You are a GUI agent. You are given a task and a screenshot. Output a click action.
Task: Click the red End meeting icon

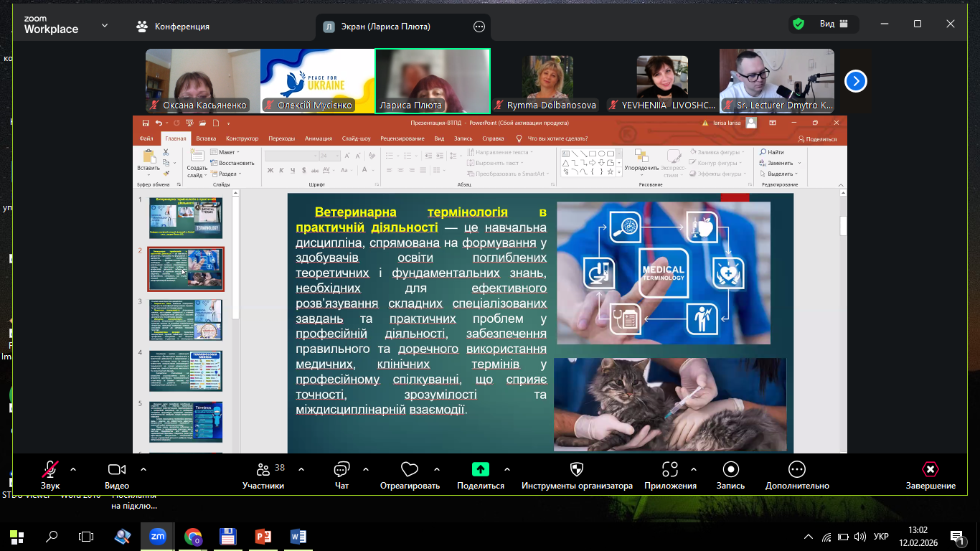930,469
